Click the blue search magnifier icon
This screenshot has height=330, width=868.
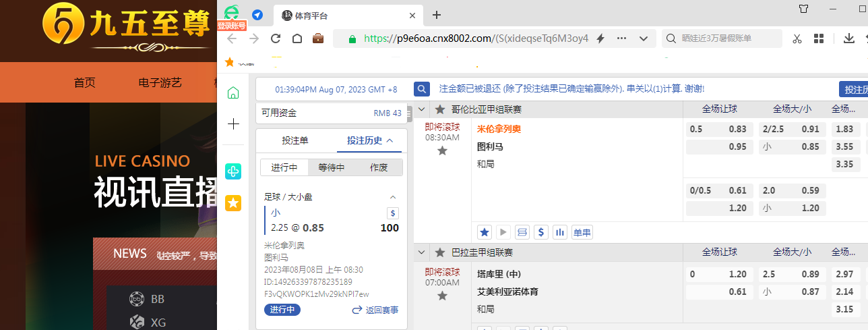pyautogui.click(x=422, y=88)
